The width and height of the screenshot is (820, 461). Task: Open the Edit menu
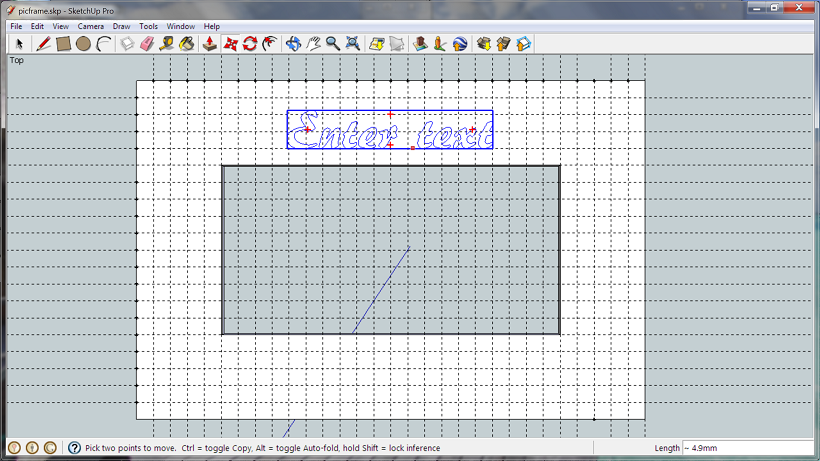(x=37, y=26)
